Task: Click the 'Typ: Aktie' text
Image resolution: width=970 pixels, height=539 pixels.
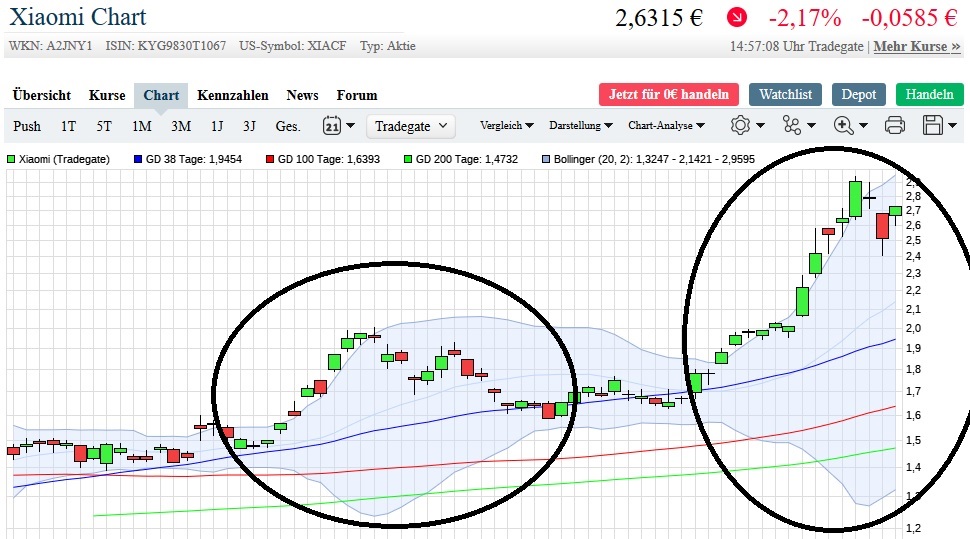Action: pyautogui.click(x=388, y=46)
